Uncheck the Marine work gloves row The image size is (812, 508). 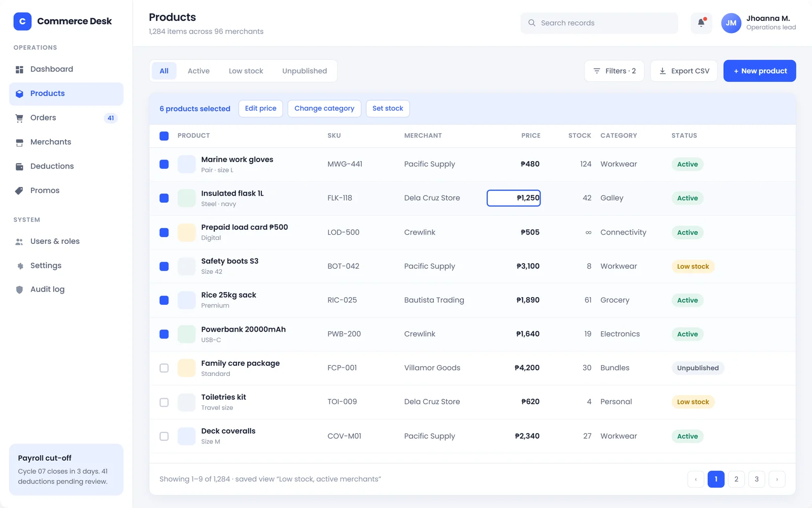[x=164, y=164]
